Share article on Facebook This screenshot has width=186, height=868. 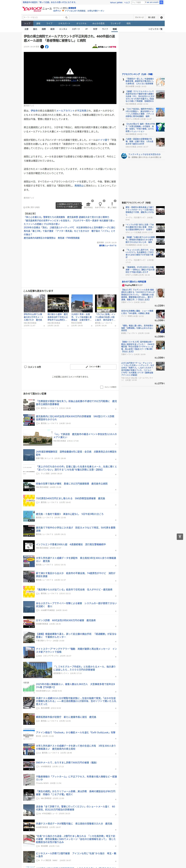(47, 47)
